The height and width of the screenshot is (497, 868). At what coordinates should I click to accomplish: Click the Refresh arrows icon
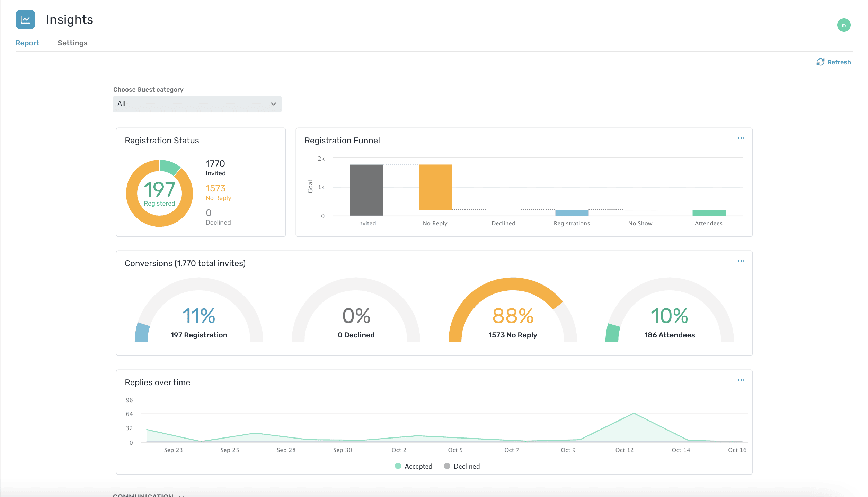(820, 62)
